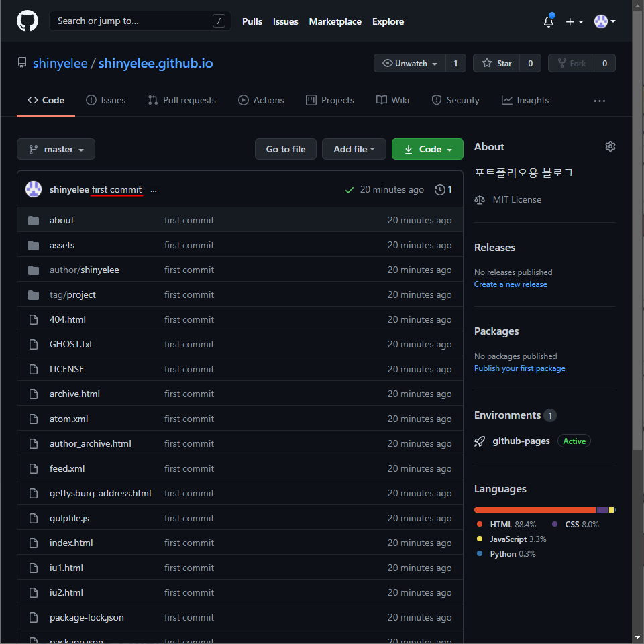Open the assets folder icon
The image size is (644, 644).
click(34, 246)
